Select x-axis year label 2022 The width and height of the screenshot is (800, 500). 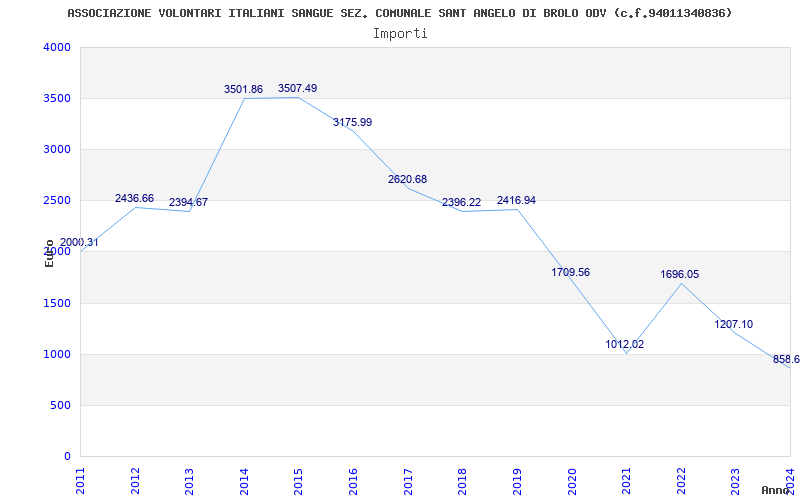[681, 481]
